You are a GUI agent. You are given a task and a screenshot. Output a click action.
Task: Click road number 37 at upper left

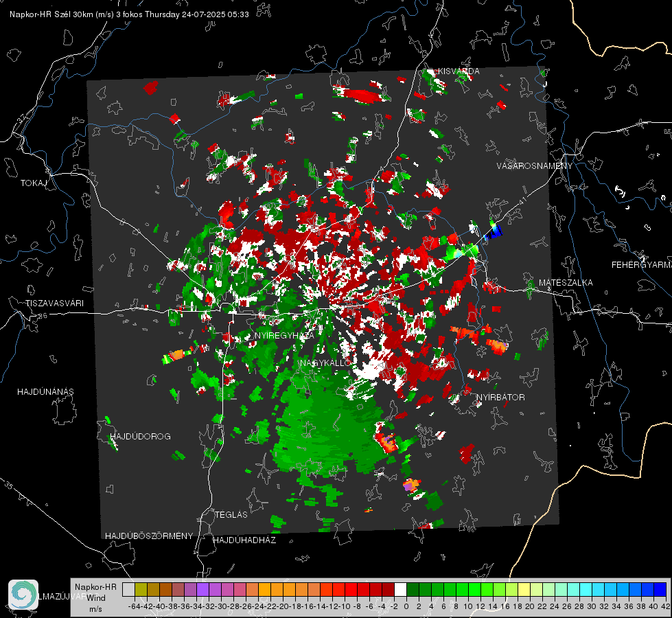tap(21, 117)
